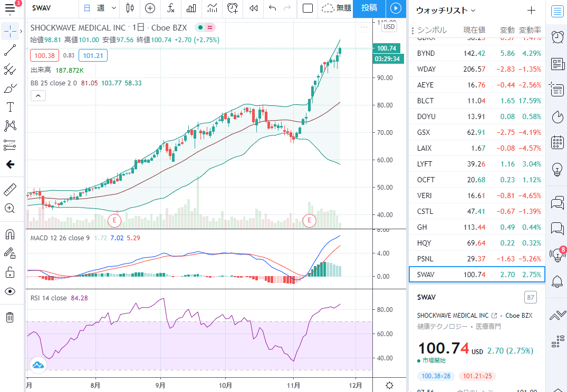
Task: Toggle lock all drawing tools
Action: click(x=10, y=272)
